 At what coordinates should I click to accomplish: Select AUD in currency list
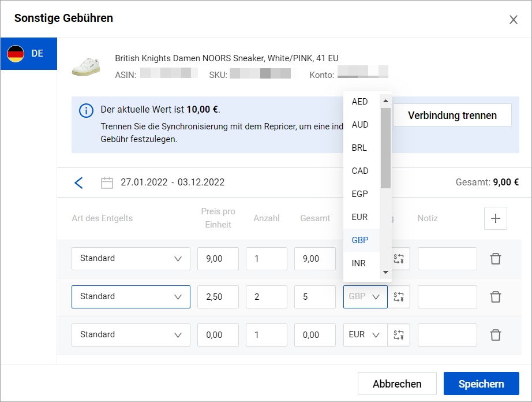pyautogui.click(x=361, y=125)
